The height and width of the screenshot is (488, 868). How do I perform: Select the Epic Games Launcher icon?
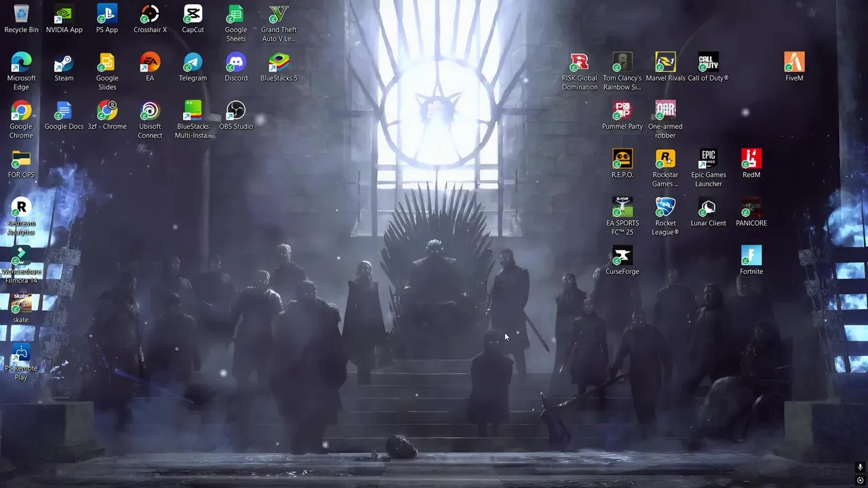(708, 159)
